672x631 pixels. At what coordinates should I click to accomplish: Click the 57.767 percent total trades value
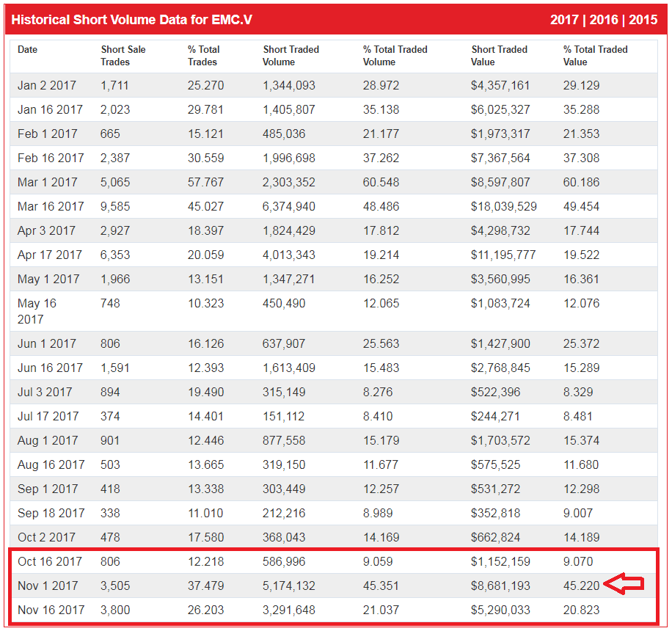tap(205, 182)
